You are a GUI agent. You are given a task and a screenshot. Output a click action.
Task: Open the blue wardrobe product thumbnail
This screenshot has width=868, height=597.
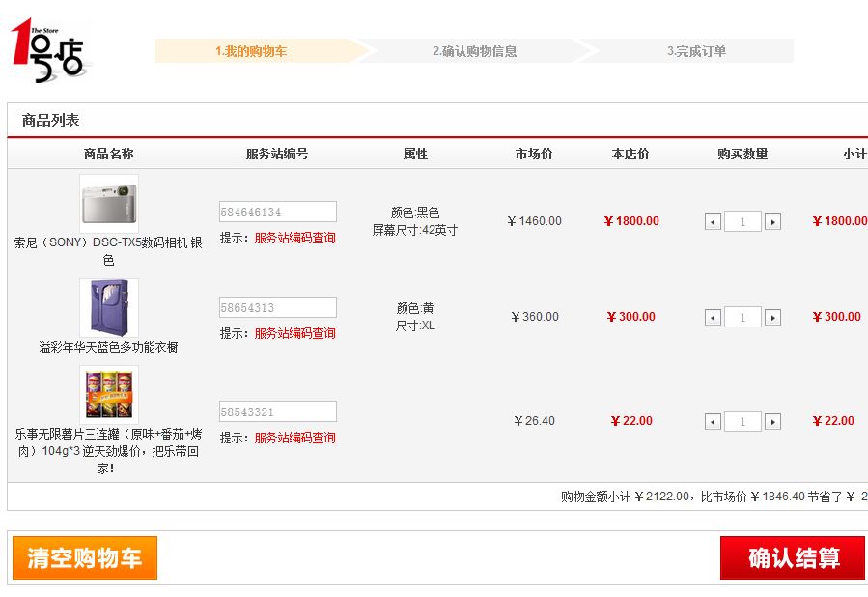109,308
